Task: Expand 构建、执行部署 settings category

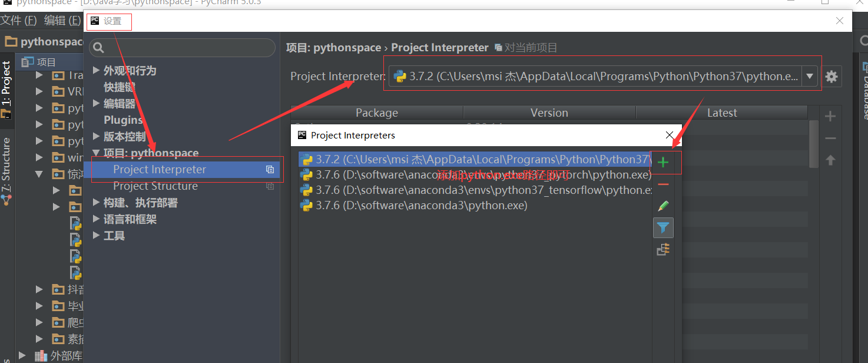Action: tap(97, 203)
